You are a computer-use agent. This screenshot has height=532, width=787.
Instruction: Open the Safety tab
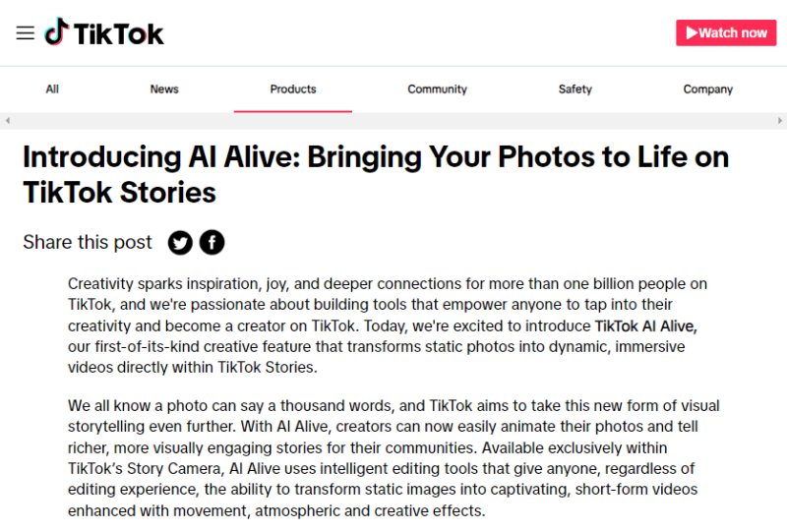point(575,89)
